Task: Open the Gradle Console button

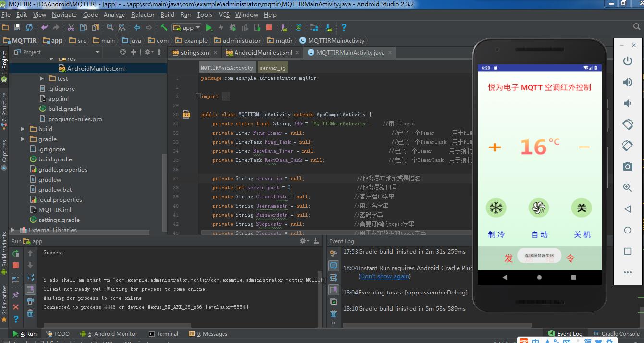Action: point(617,333)
